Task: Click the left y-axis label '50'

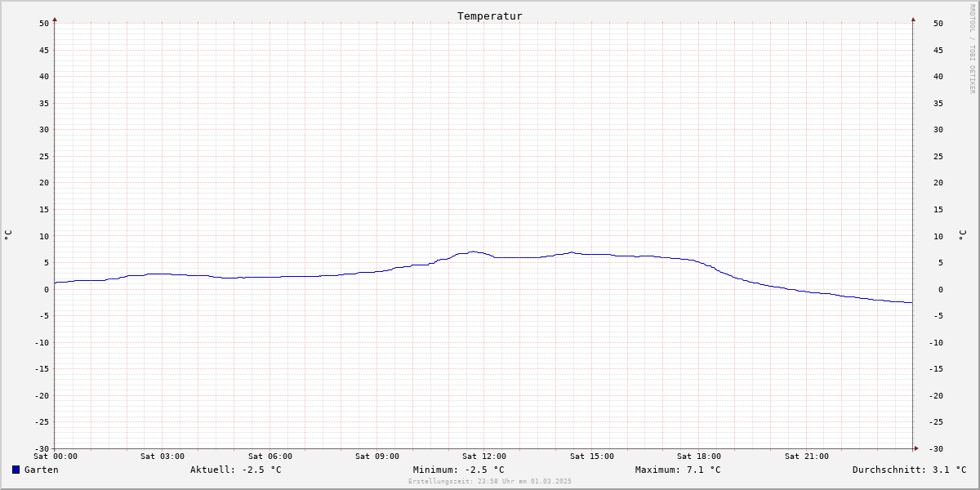Action: 44,23
